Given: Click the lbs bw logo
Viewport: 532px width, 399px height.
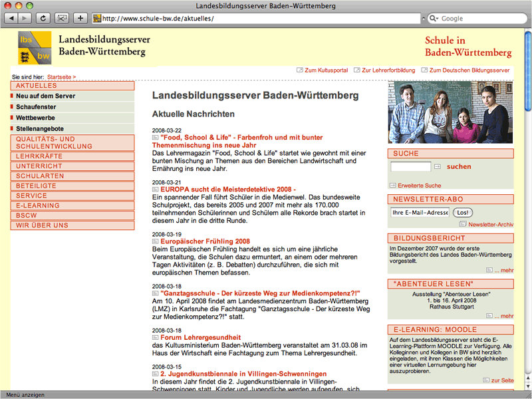Looking at the screenshot, I should pyautogui.click(x=35, y=48).
